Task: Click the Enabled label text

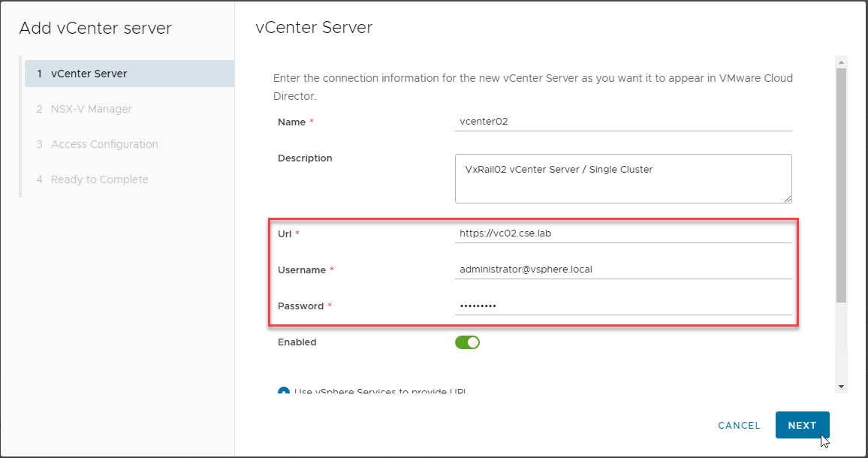Action: 297,342
